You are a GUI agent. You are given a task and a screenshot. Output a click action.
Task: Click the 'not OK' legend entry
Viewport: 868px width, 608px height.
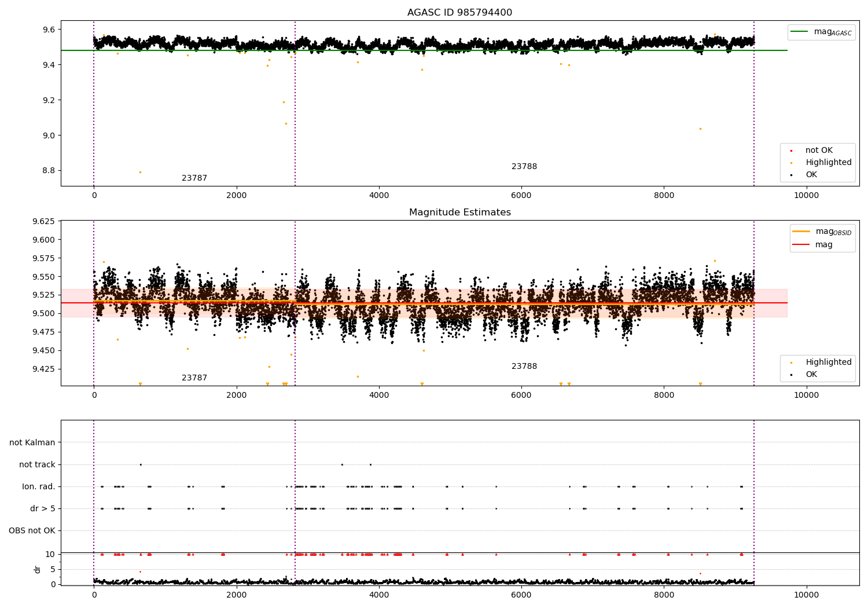(811, 150)
